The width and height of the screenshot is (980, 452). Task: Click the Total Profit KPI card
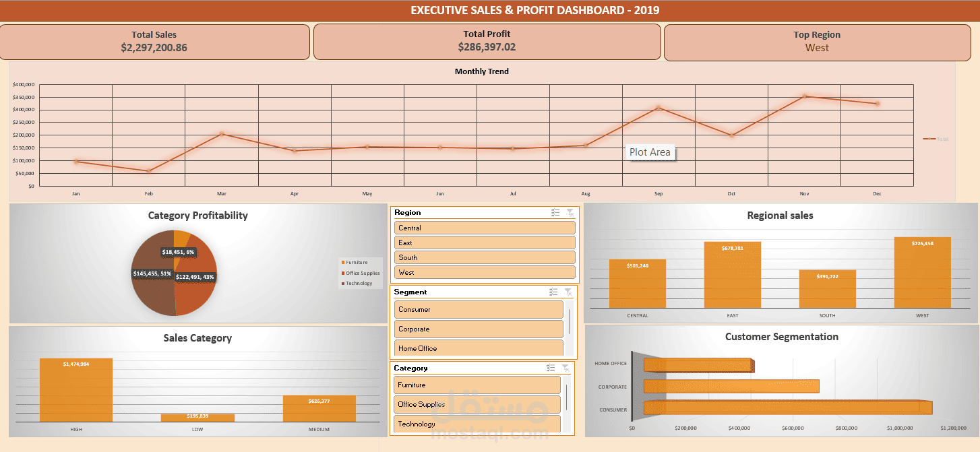pos(487,41)
